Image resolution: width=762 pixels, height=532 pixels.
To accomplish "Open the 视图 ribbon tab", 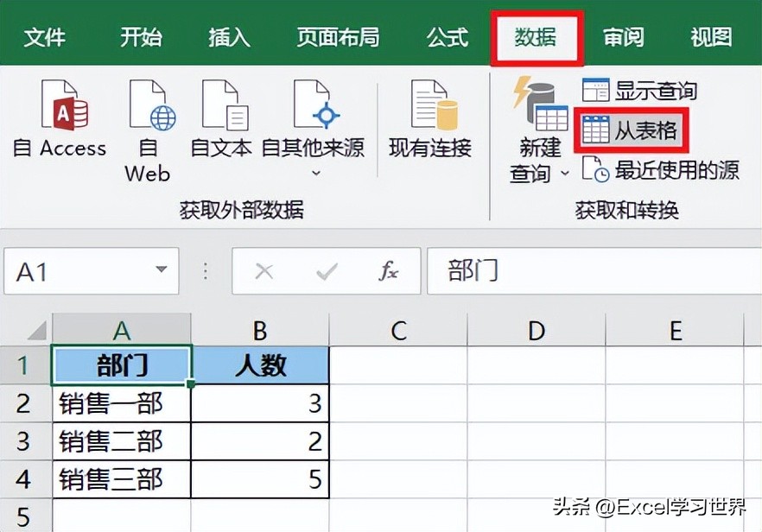I will pyautogui.click(x=712, y=37).
